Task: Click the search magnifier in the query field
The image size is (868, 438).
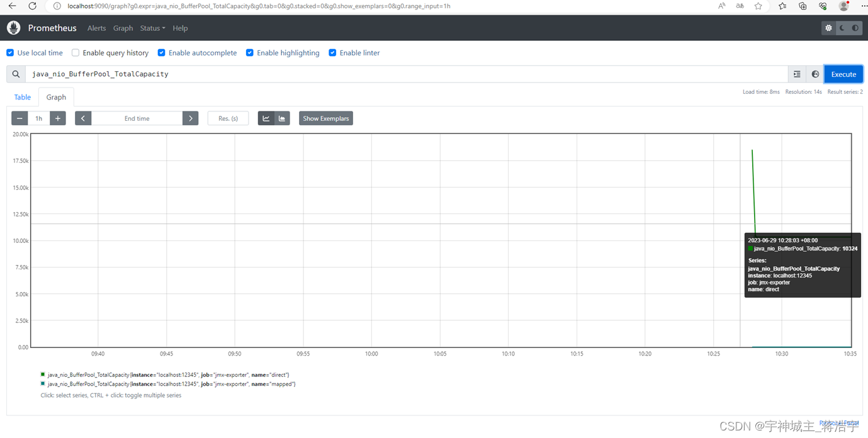Action: coord(16,74)
